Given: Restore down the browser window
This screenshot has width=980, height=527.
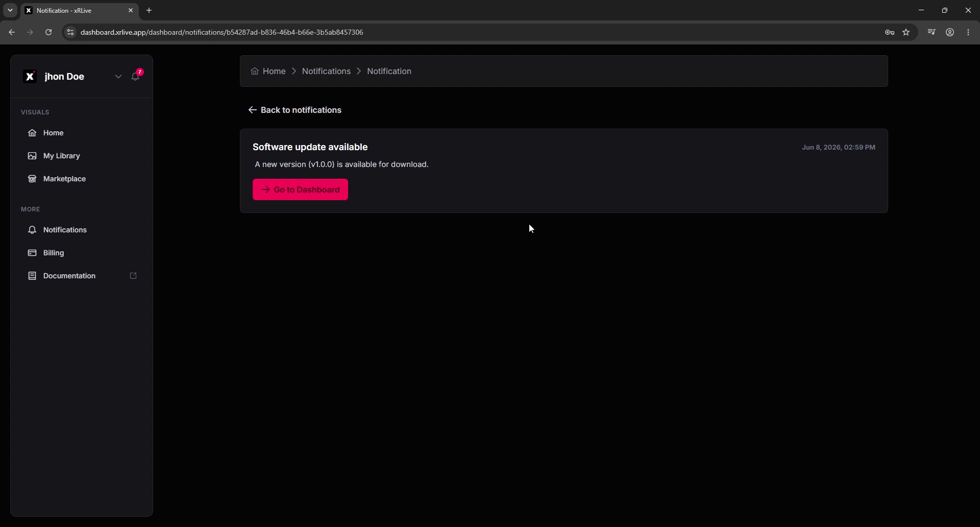Looking at the screenshot, I should click(945, 10).
